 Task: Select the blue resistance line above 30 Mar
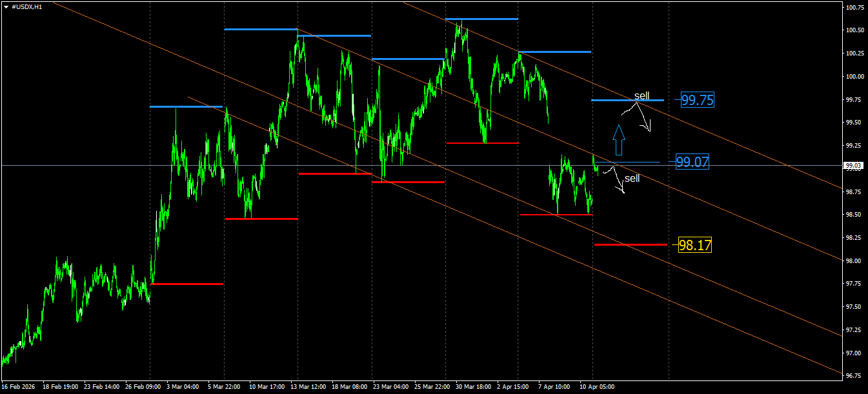(x=481, y=19)
